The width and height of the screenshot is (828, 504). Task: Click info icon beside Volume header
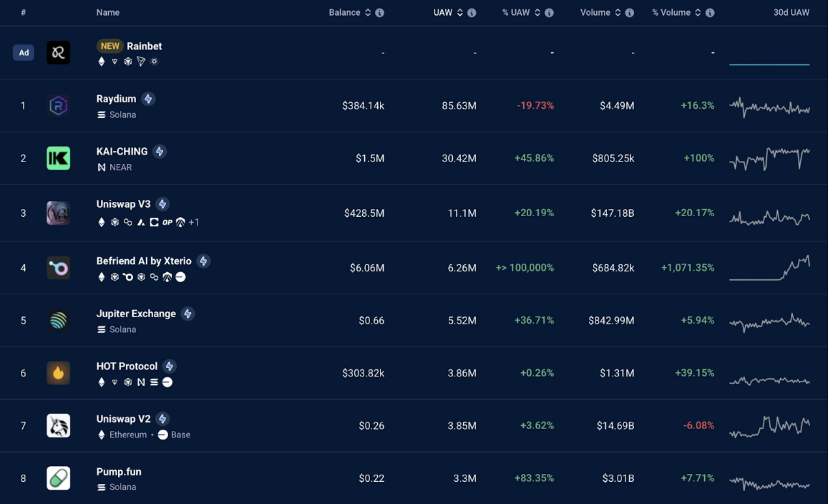coord(629,13)
